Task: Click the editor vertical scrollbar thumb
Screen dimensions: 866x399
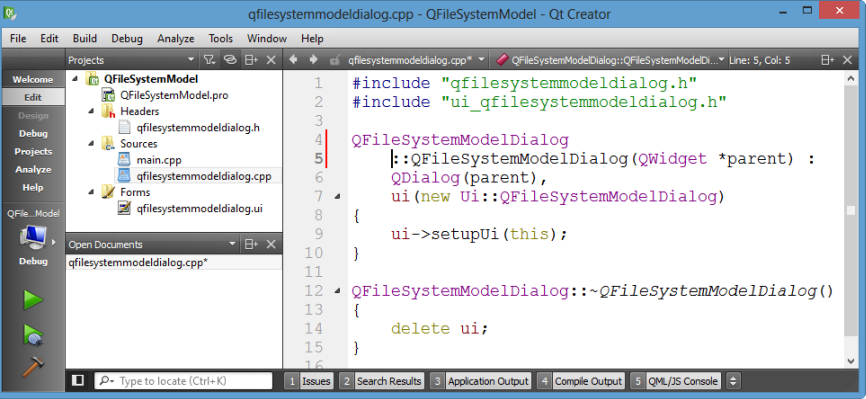Action: 851,210
